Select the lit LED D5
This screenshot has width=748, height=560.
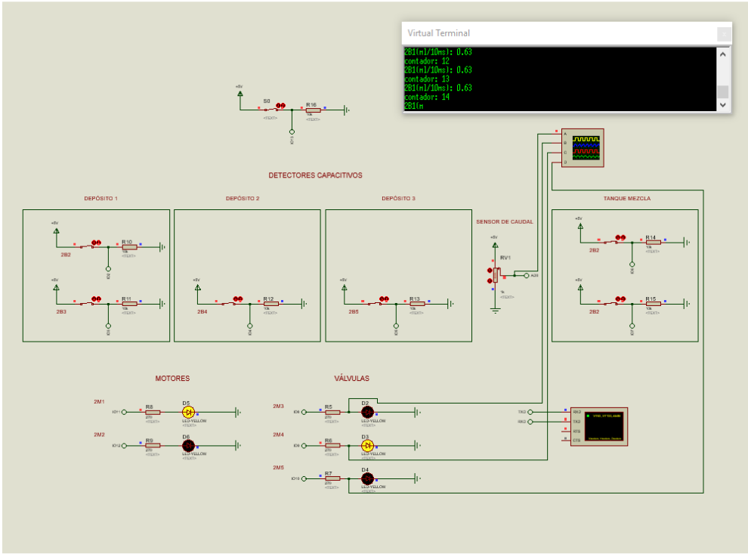pos(189,412)
